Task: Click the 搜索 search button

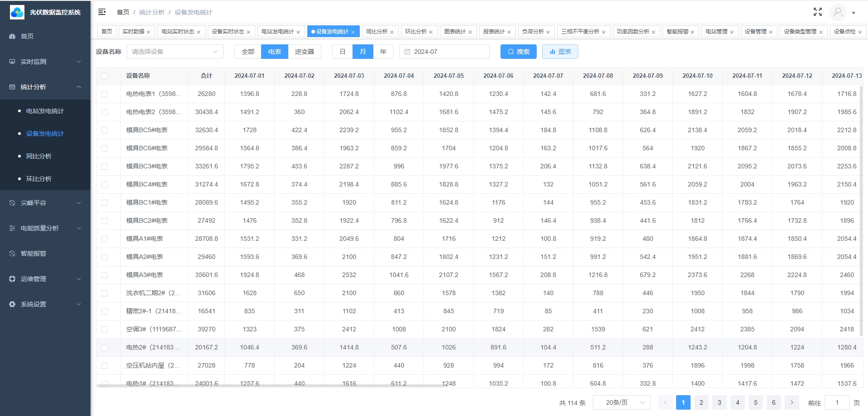Action: [519, 52]
